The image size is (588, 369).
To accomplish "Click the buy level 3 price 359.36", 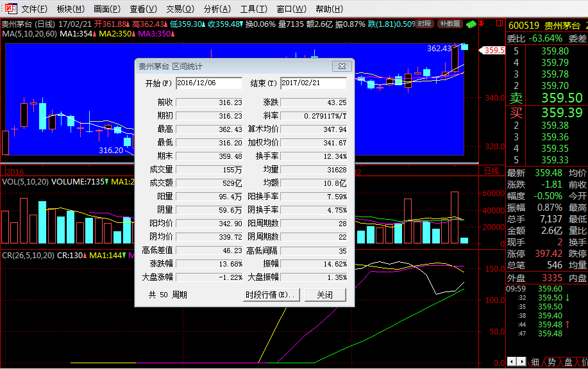I will pyautogui.click(x=555, y=136).
